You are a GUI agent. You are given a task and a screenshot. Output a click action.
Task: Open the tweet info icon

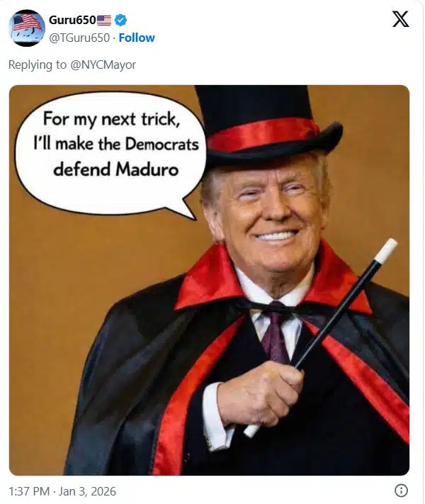tap(400, 491)
